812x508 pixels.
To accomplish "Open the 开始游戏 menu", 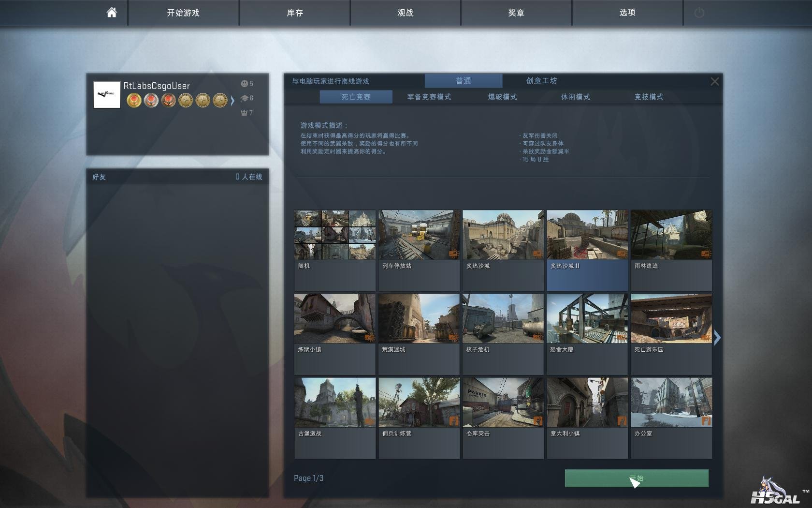I will click(183, 13).
